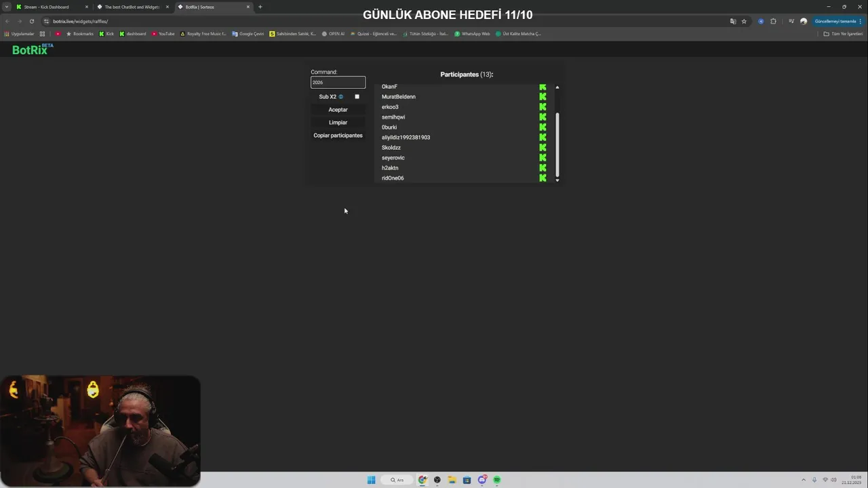
Task: Open the Google Çeviri bookmark
Action: click(248, 34)
